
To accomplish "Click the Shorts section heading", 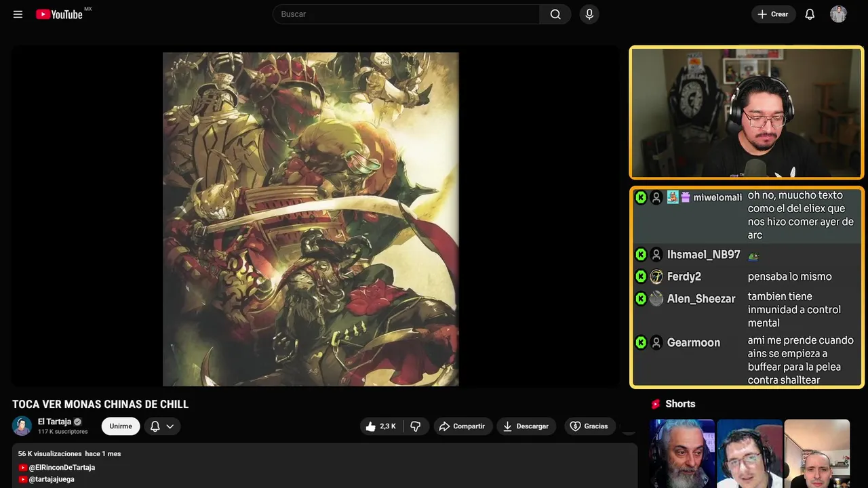I will tap(680, 404).
